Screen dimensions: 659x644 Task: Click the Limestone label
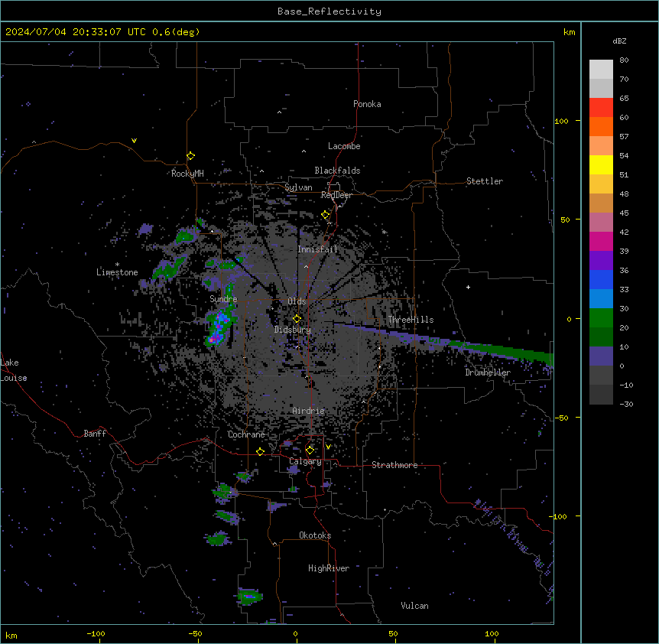coord(117,272)
